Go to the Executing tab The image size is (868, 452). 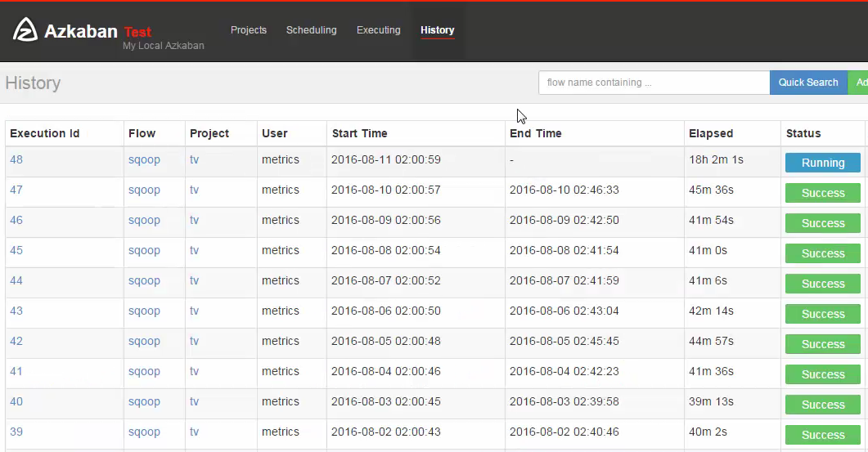click(378, 30)
